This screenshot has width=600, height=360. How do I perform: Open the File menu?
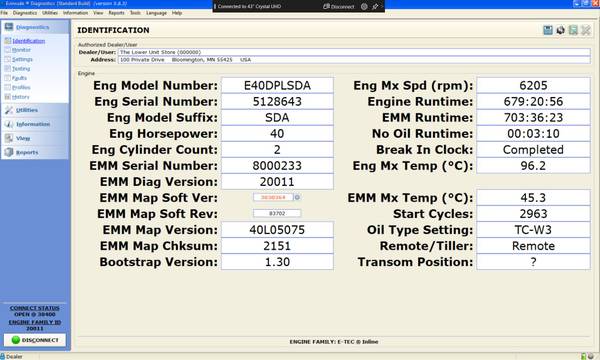pyautogui.click(x=4, y=13)
